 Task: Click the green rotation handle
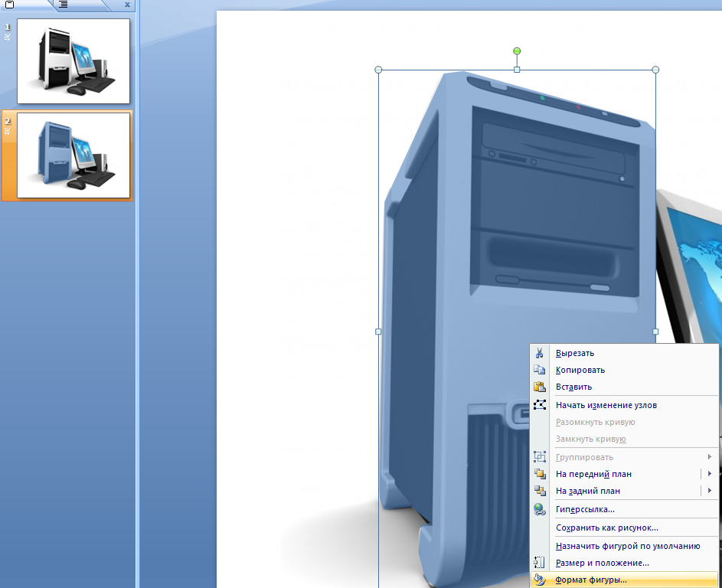[x=517, y=51]
